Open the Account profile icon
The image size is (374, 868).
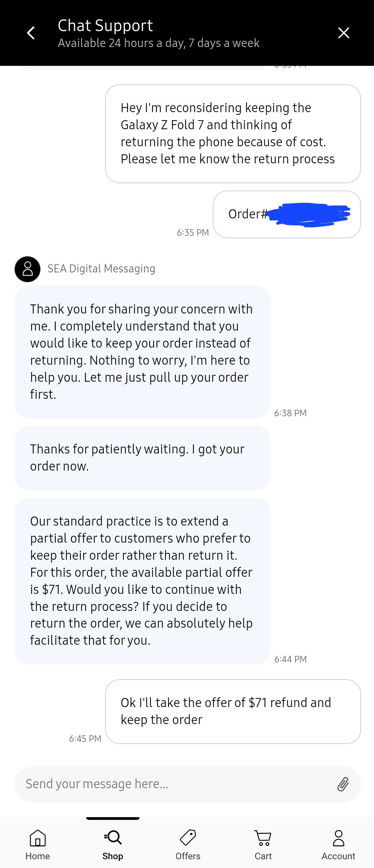(x=338, y=838)
